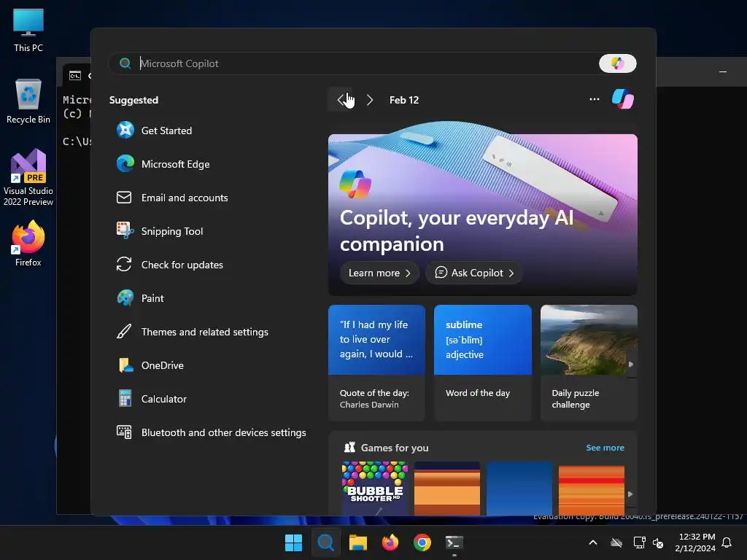The height and width of the screenshot is (560, 747).
Task: Click the Copilot icon in search box
Action: pyautogui.click(x=617, y=63)
